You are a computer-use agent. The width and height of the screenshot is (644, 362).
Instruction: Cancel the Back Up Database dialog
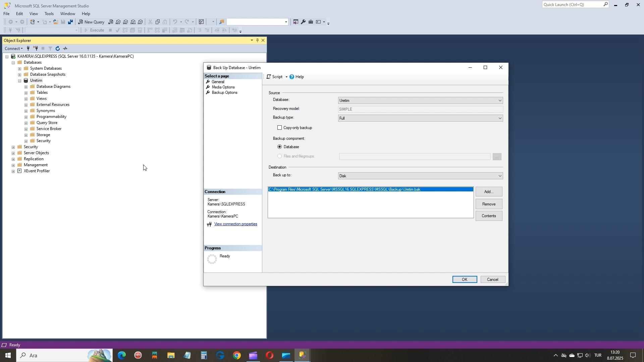click(493, 280)
